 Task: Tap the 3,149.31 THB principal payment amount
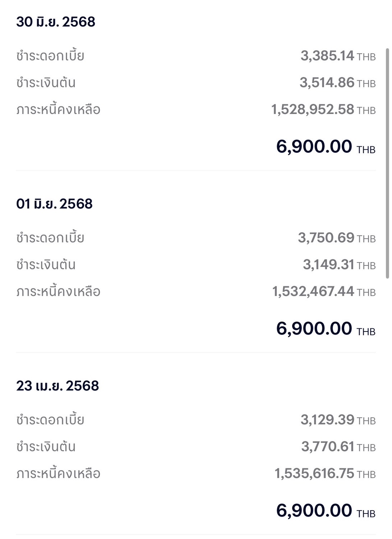coord(339,265)
